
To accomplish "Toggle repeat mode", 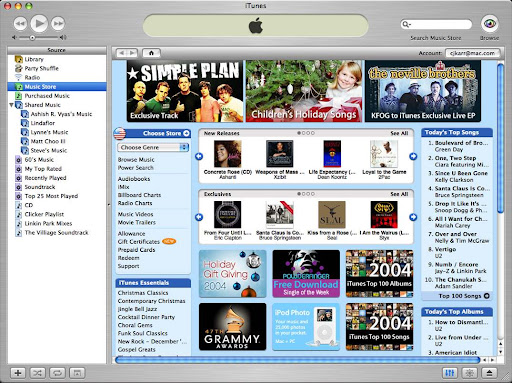I will pyautogui.click(x=57, y=373).
